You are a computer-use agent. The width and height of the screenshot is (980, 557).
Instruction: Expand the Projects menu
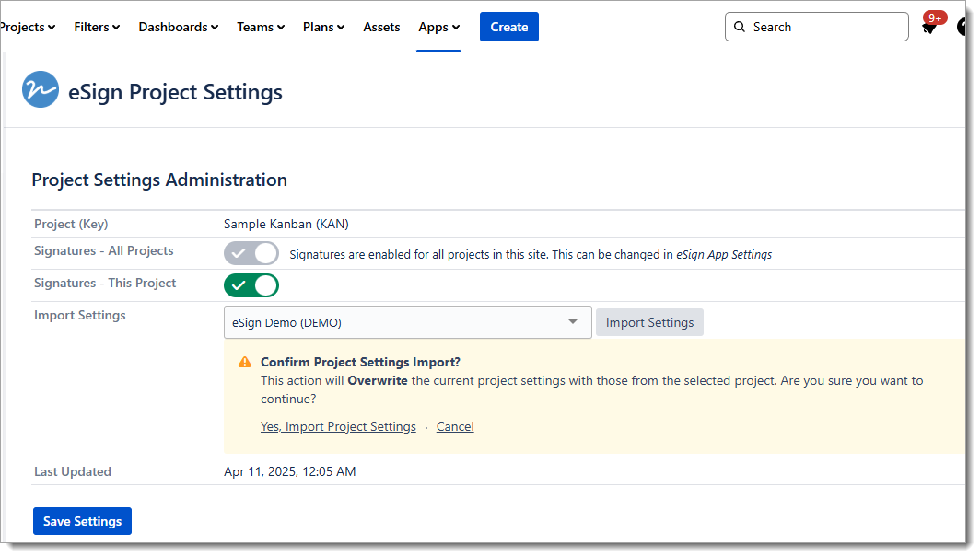click(26, 27)
